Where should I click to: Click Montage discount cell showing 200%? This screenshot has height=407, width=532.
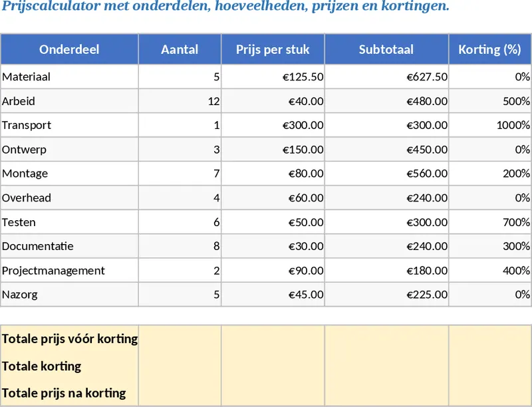[489, 174]
